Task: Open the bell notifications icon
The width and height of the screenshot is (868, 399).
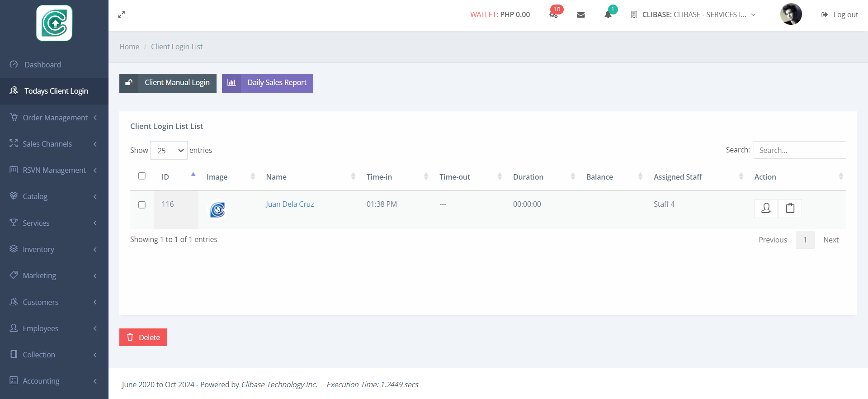Action: pyautogui.click(x=608, y=14)
